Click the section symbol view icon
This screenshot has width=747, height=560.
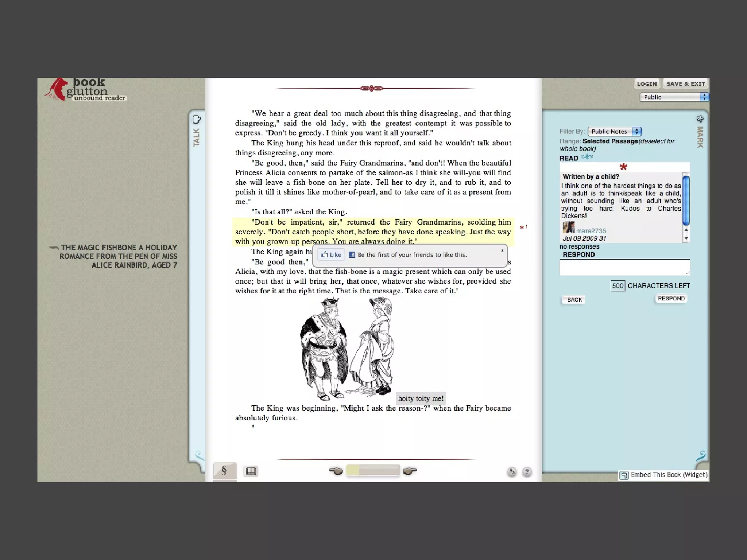(224, 471)
